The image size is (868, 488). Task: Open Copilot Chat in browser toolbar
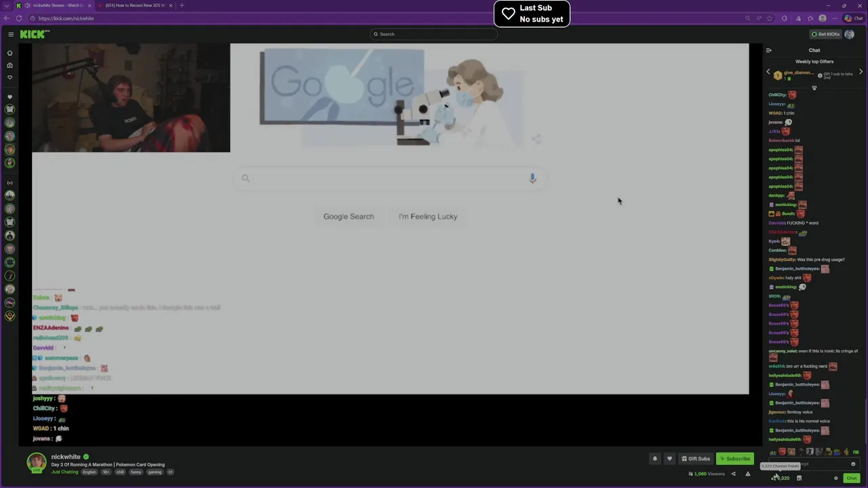[854, 18]
